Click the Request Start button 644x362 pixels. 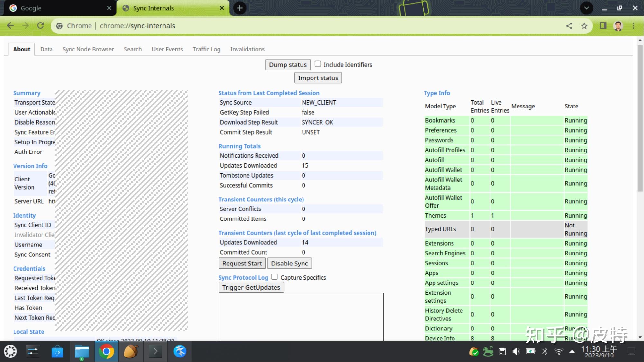pyautogui.click(x=242, y=264)
